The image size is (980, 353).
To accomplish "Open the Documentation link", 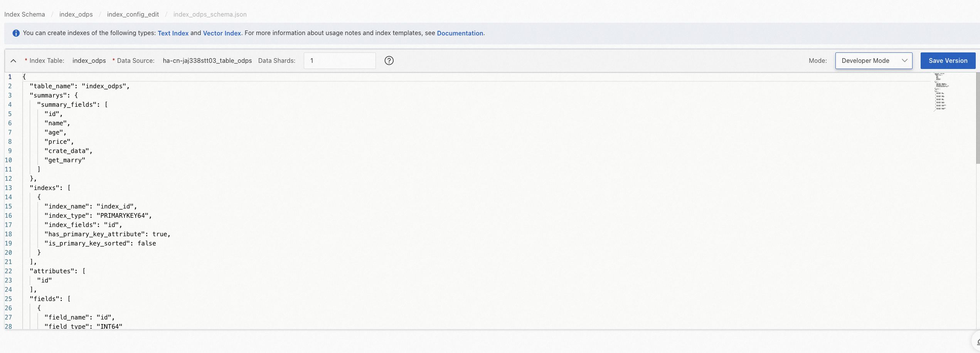I will 460,33.
